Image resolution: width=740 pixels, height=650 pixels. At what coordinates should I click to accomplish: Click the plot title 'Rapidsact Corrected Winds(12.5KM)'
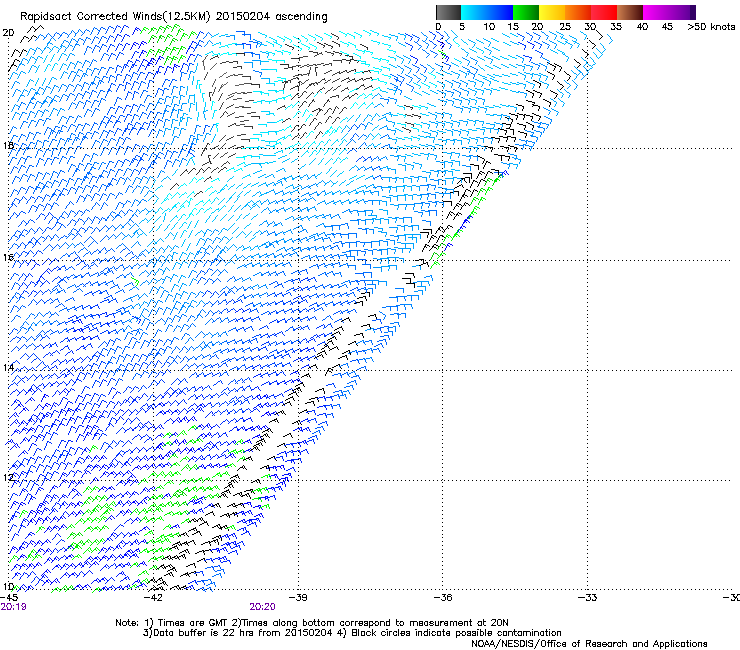pyautogui.click(x=115, y=17)
